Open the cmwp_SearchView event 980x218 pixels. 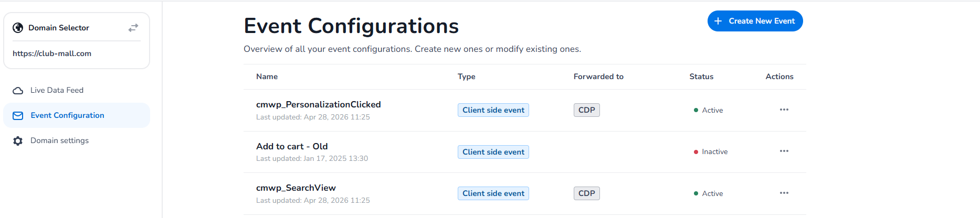tap(296, 188)
